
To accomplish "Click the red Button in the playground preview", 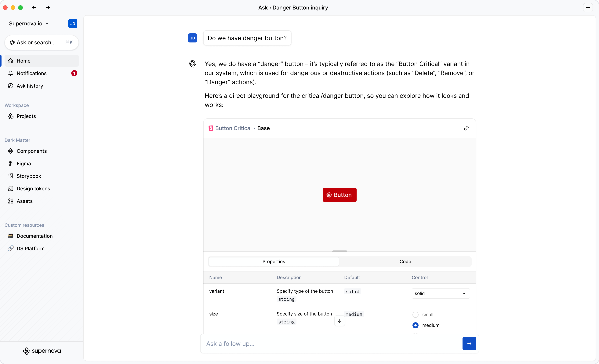I will (x=339, y=195).
